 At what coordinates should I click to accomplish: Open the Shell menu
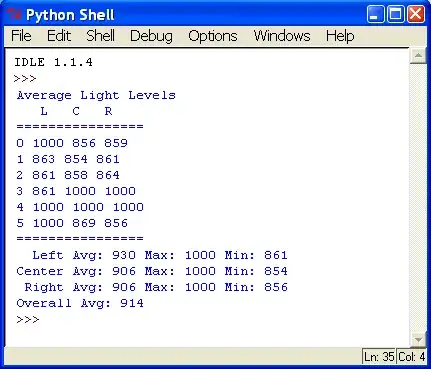[100, 36]
